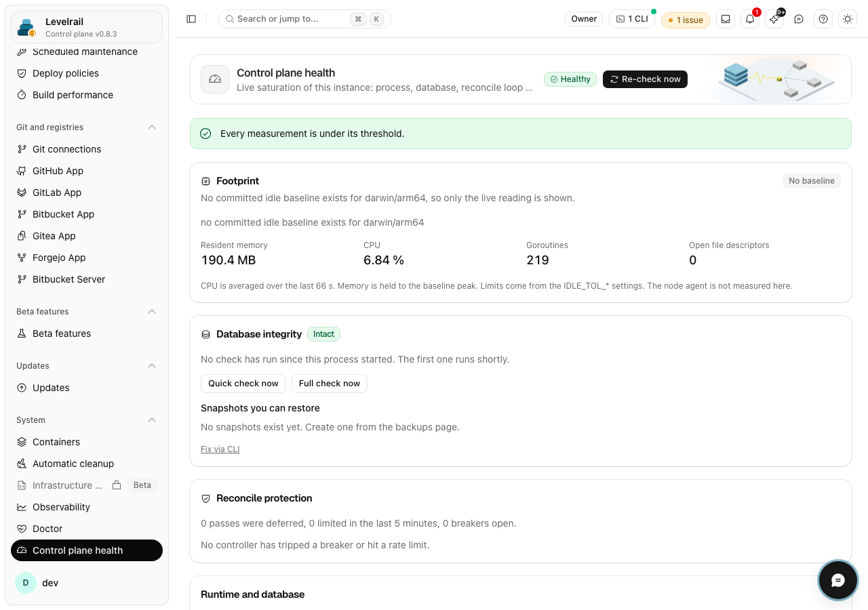
Task: Click the dev user avatar
Action: [x=26, y=583]
